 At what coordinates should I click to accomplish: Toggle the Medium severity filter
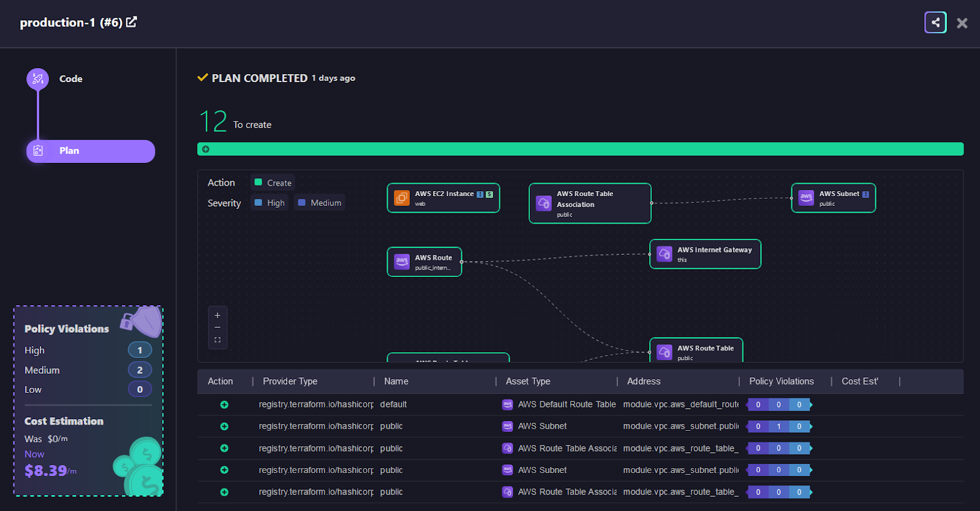pyautogui.click(x=320, y=203)
